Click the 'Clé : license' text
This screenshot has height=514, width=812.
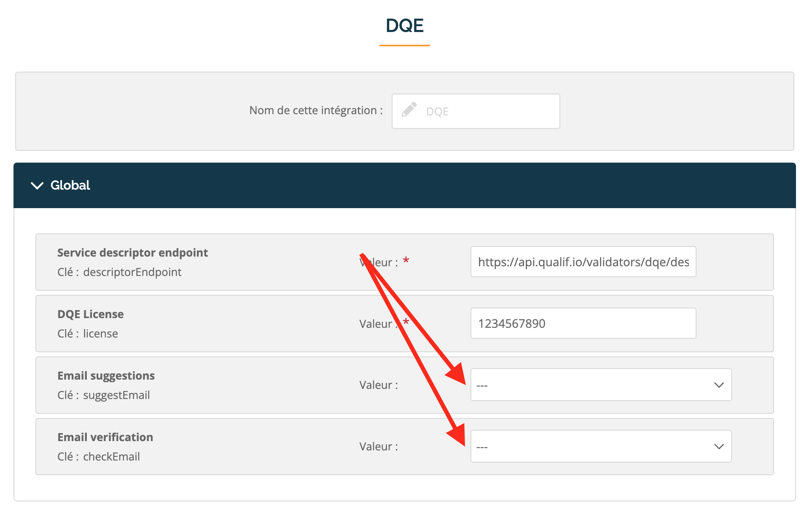(88, 334)
